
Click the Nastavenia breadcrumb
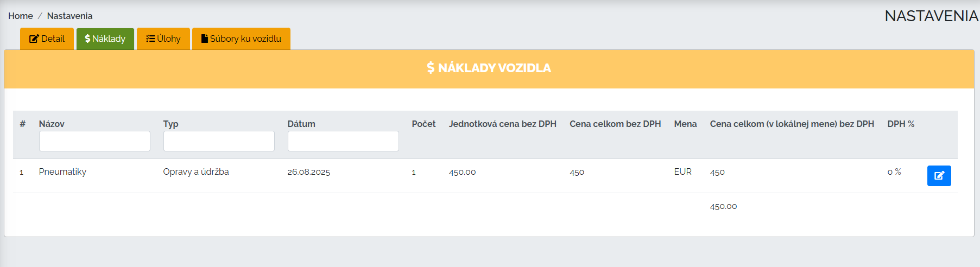pyautogui.click(x=69, y=16)
